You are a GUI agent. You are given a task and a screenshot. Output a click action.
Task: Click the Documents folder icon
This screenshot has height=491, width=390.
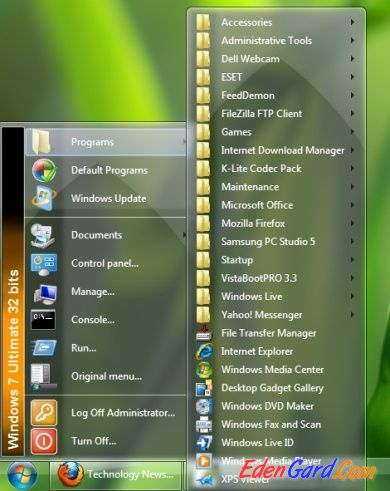tap(43, 235)
